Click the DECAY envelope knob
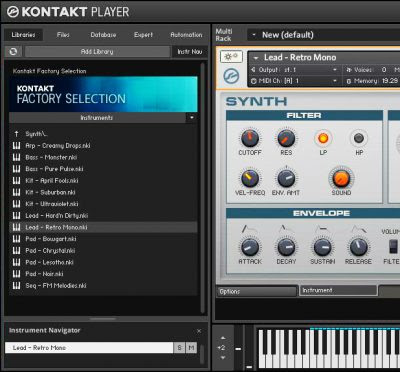This screenshot has height=372, width=400. click(x=286, y=247)
